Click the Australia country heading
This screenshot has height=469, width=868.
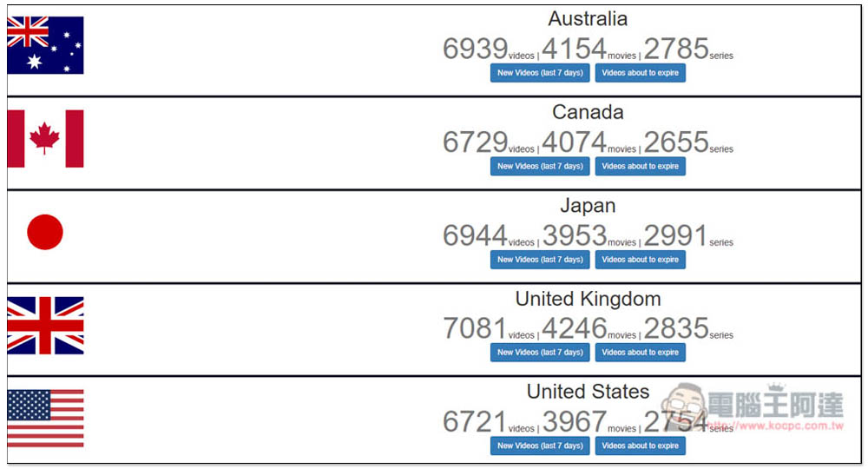(x=588, y=19)
